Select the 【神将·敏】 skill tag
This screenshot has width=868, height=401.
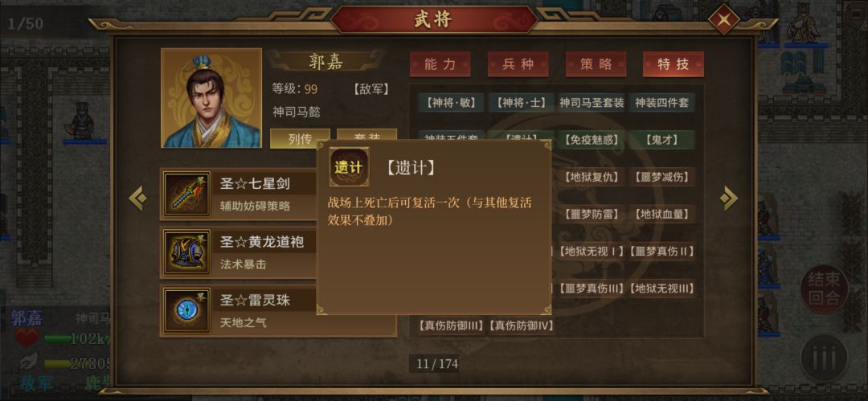click(x=451, y=103)
